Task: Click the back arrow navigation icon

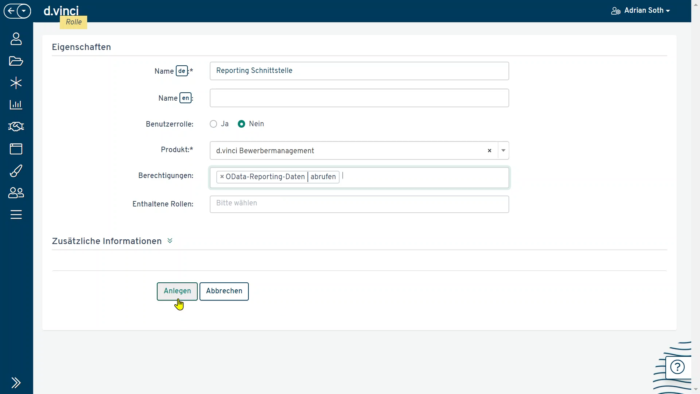Action: [x=11, y=11]
